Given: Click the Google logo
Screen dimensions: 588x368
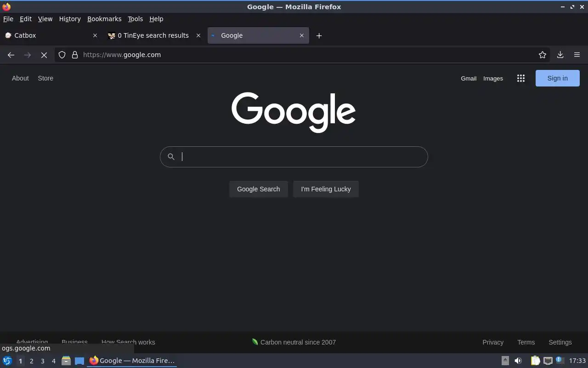Looking at the screenshot, I should click(294, 112).
